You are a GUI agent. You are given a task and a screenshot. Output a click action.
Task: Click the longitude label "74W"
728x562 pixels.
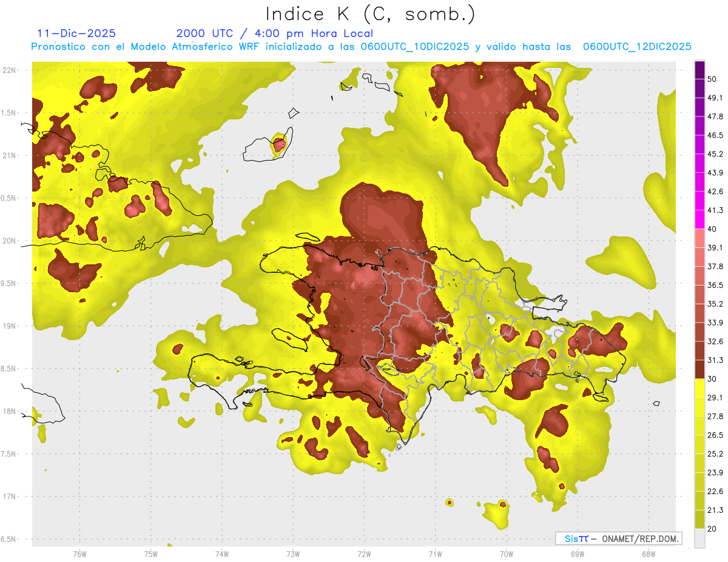tap(221, 554)
